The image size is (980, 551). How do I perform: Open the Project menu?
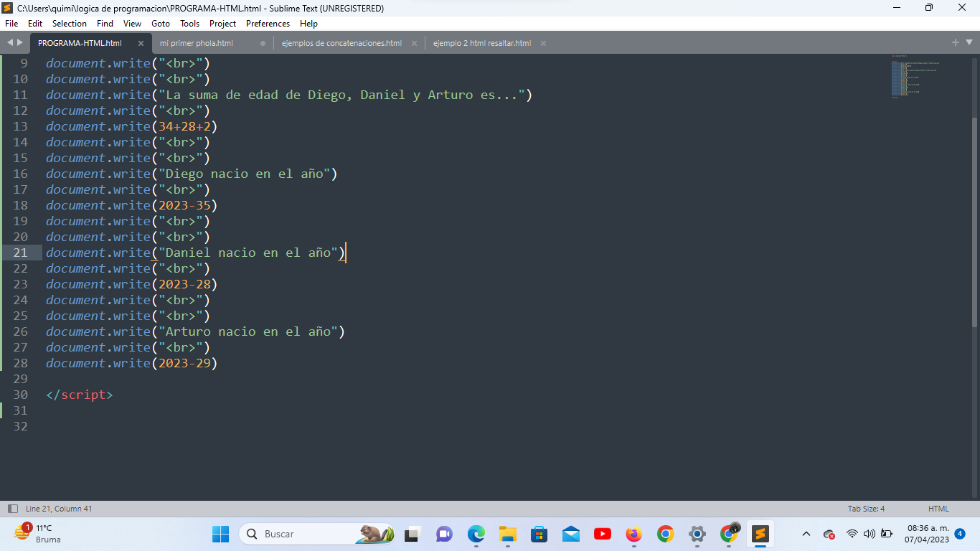tap(222, 24)
